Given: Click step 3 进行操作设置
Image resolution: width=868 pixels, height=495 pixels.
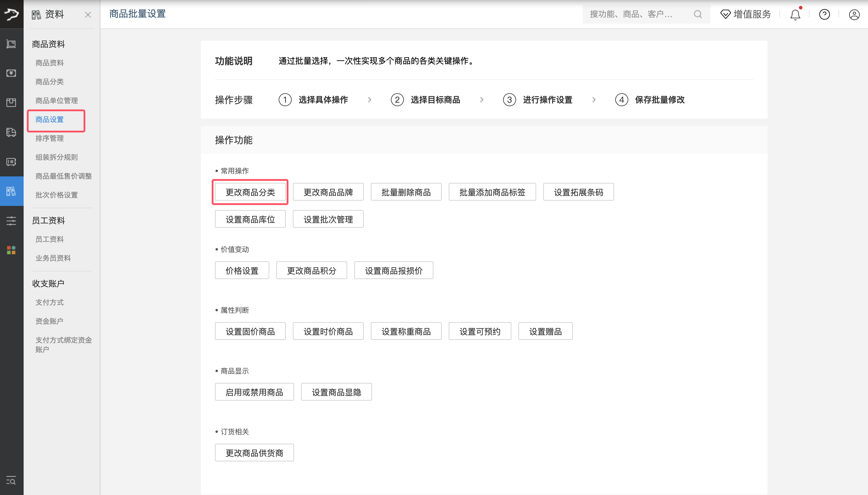Looking at the screenshot, I should pos(538,100).
